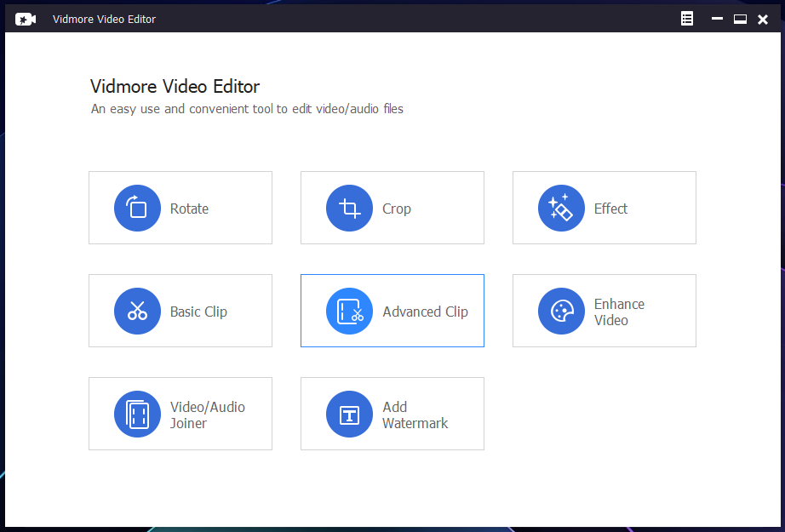Image resolution: width=785 pixels, height=532 pixels.
Task: Click the Video/Audio Joiner film icon
Action: point(137,415)
